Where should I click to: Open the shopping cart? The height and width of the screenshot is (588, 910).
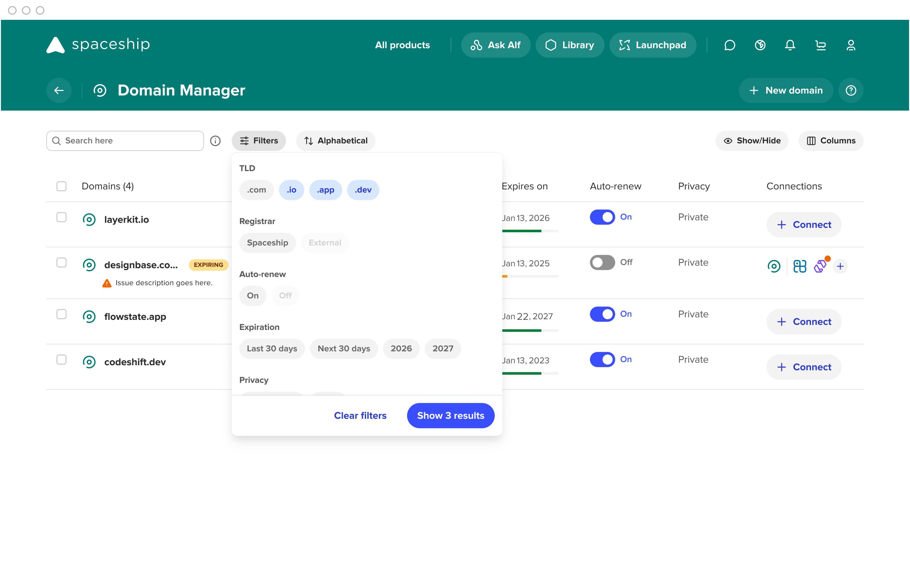click(820, 45)
